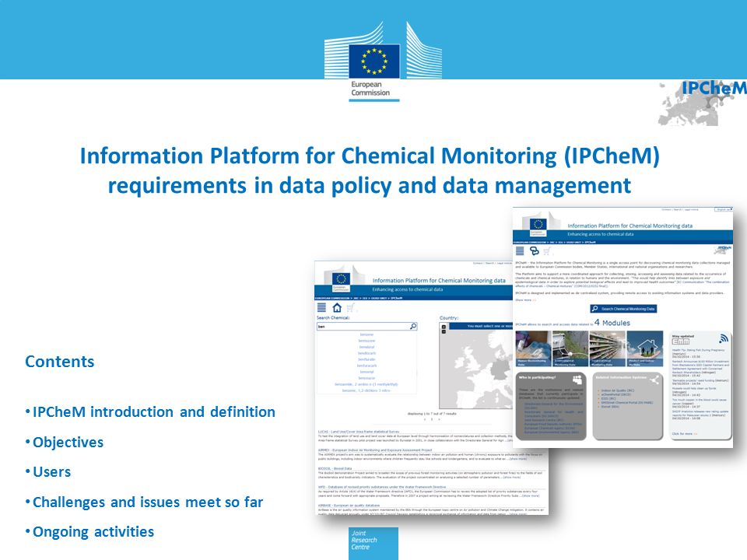Open the shopping cart icon in search page
The image size is (747, 560).
pos(351,308)
